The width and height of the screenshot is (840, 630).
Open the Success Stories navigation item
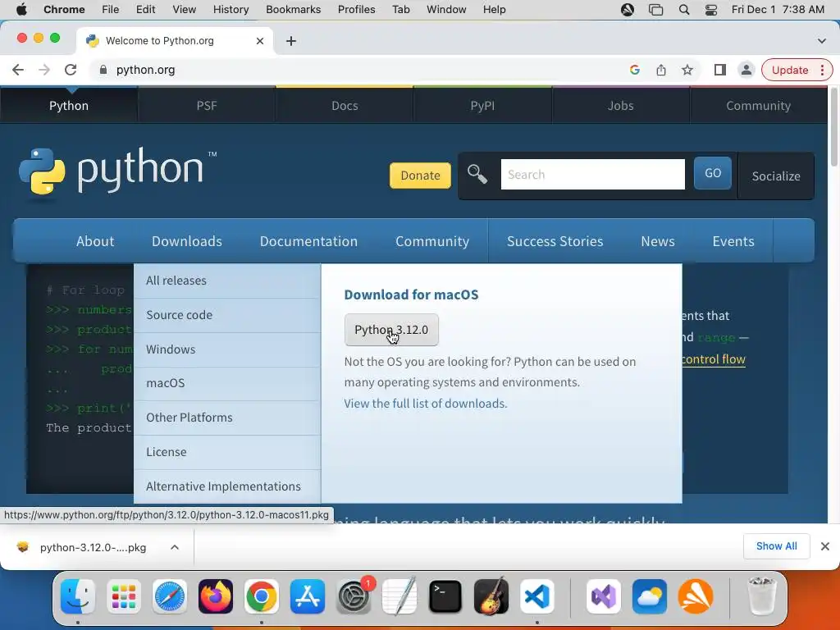(555, 241)
